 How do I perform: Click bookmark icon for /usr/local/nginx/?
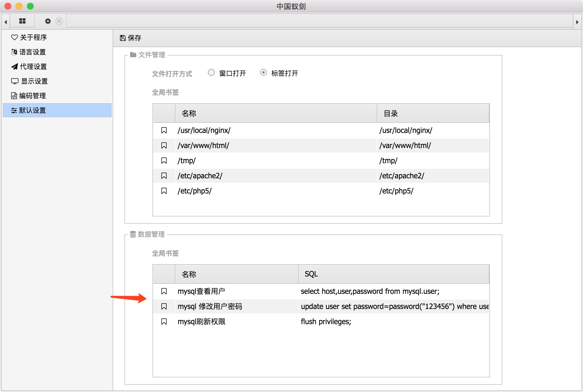[x=164, y=130]
